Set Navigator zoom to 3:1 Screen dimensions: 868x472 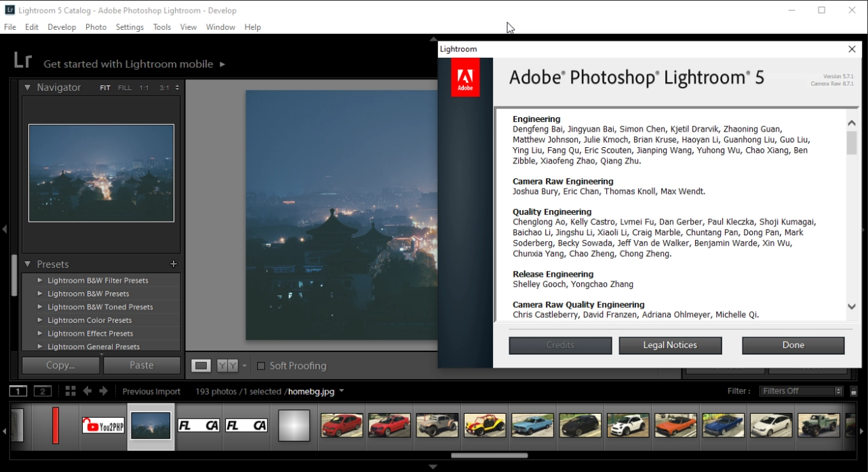164,87
